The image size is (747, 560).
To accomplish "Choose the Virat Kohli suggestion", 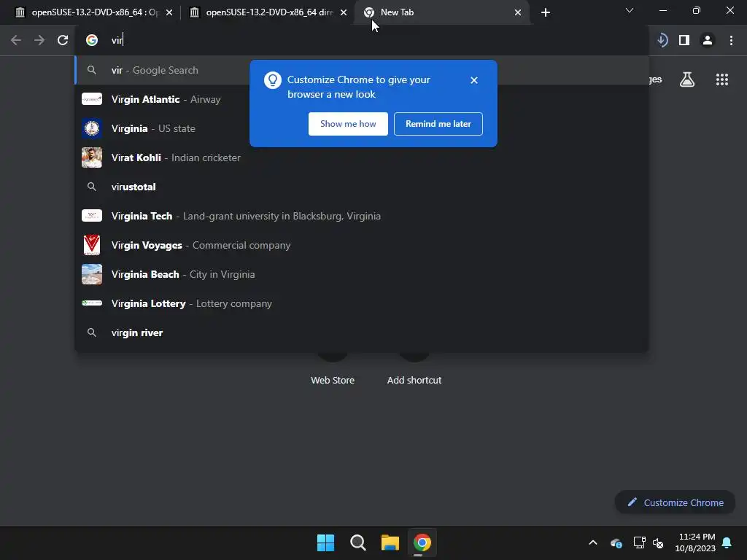I will [362, 157].
